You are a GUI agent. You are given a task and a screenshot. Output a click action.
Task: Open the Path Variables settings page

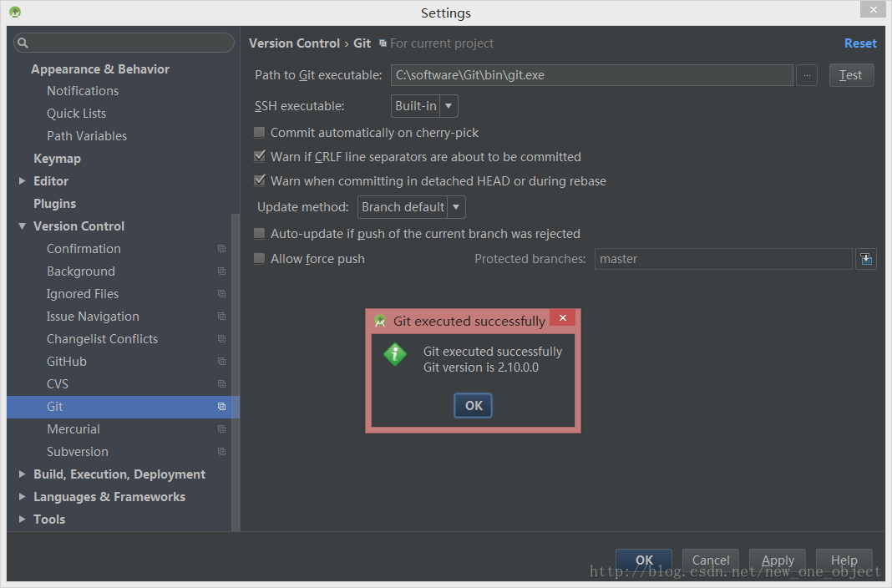point(87,136)
